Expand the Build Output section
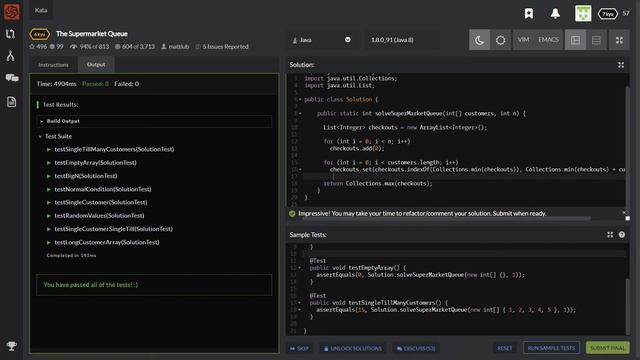Image resolution: width=640 pixels, height=360 pixels. [x=154, y=121]
